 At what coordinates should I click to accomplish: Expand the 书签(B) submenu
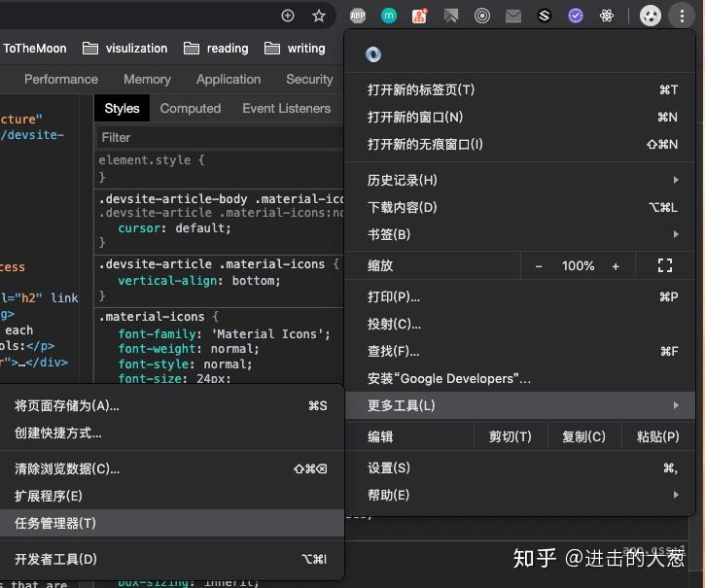[520, 234]
